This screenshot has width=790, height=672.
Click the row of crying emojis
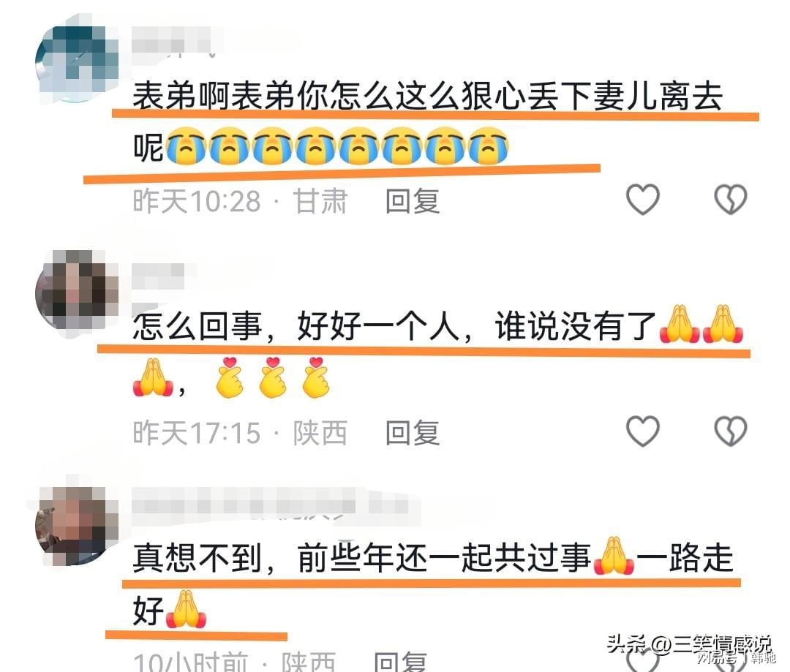point(337,146)
